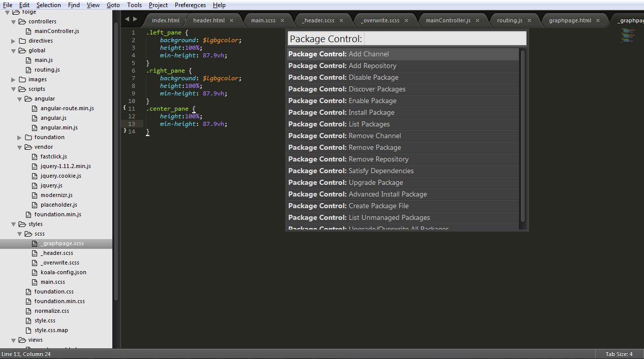Click the forward navigation arrow
Screen dimensions: 644x359
(x=135, y=18)
